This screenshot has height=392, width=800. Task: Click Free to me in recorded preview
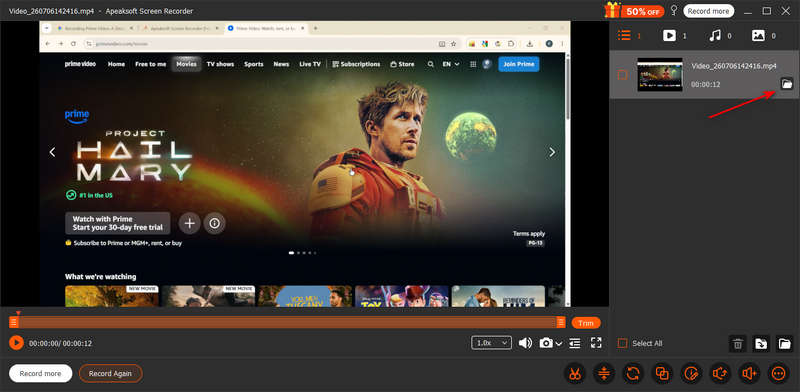click(151, 64)
